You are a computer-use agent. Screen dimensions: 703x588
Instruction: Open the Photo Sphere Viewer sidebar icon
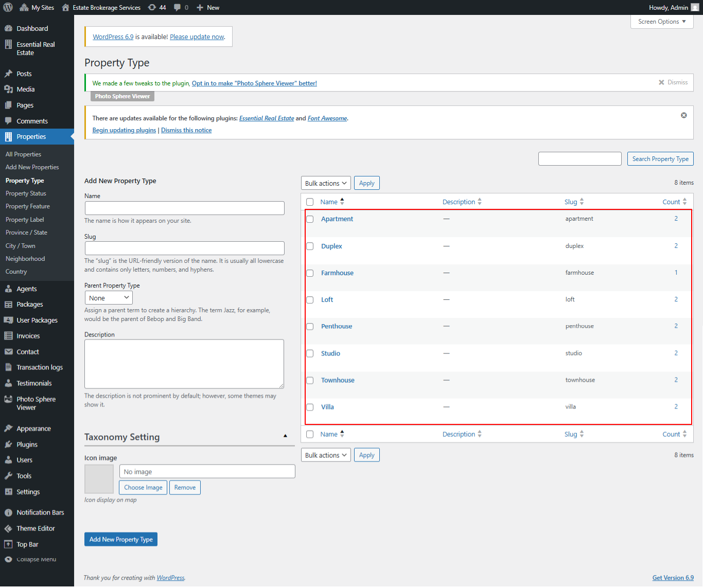click(x=8, y=399)
